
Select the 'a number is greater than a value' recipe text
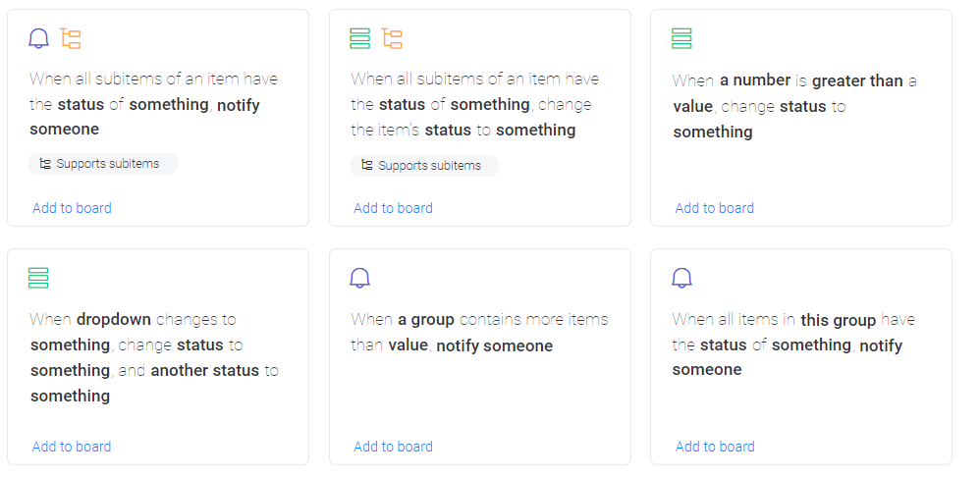[793, 106]
